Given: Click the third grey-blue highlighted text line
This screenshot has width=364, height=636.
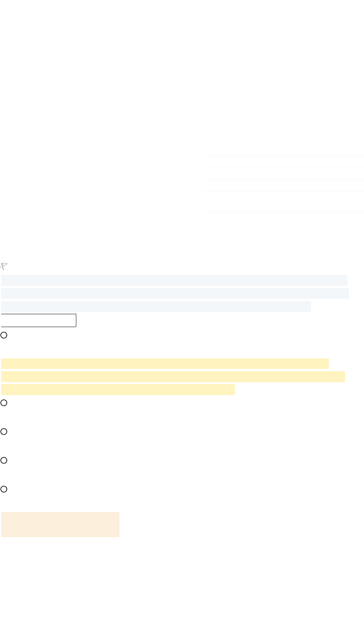Looking at the screenshot, I should click(156, 306).
